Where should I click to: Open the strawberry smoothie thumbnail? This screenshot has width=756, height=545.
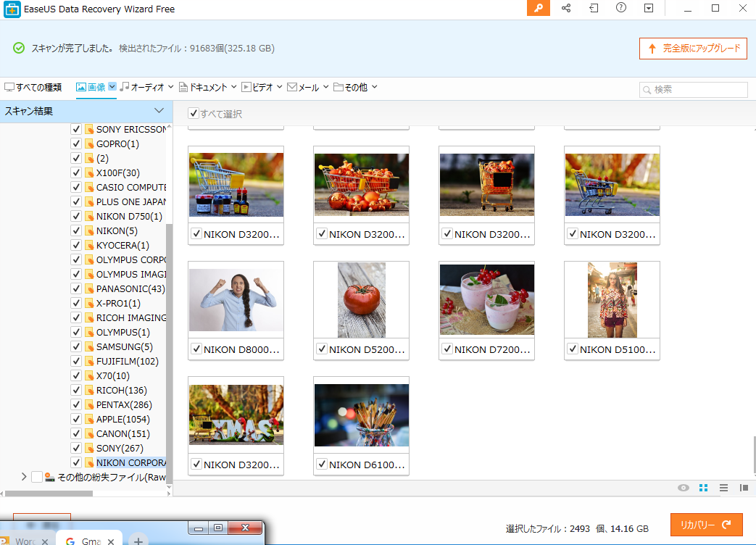point(487,299)
